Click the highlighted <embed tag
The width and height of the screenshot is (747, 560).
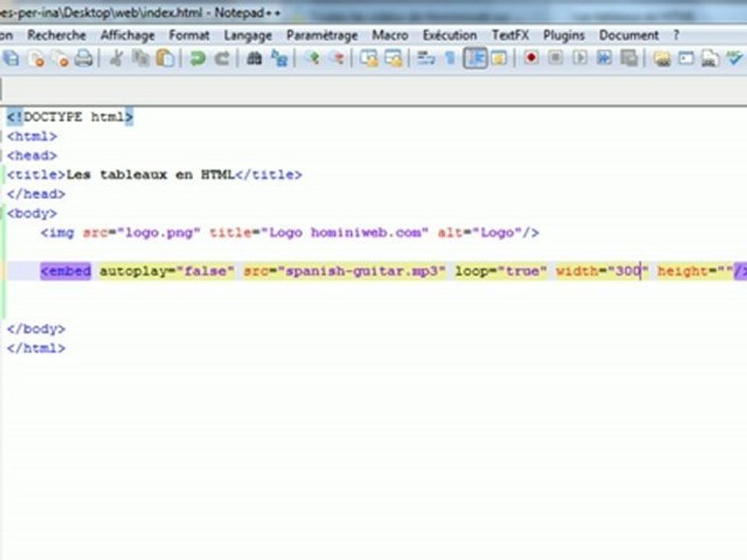click(x=65, y=271)
